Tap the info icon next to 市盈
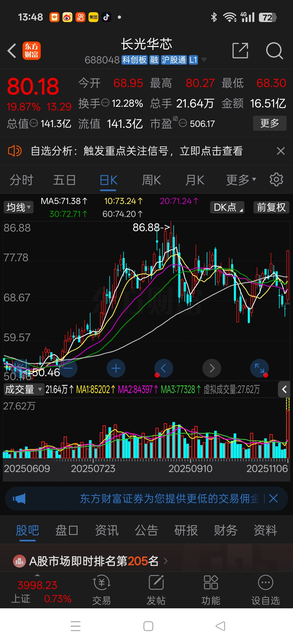This screenshot has width=293, height=644. click(x=183, y=123)
